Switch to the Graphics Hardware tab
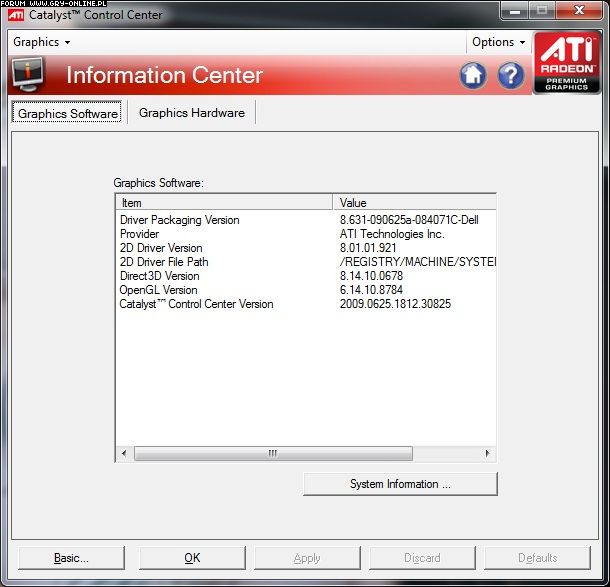The width and height of the screenshot is (610, 587). pyautogui.click(x=192, y=113)
